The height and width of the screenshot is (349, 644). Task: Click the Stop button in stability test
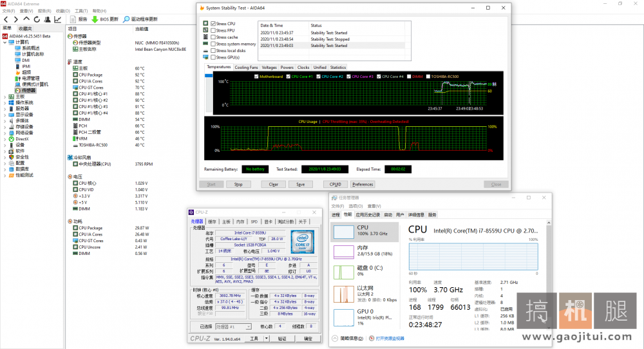tap(238, 184)
